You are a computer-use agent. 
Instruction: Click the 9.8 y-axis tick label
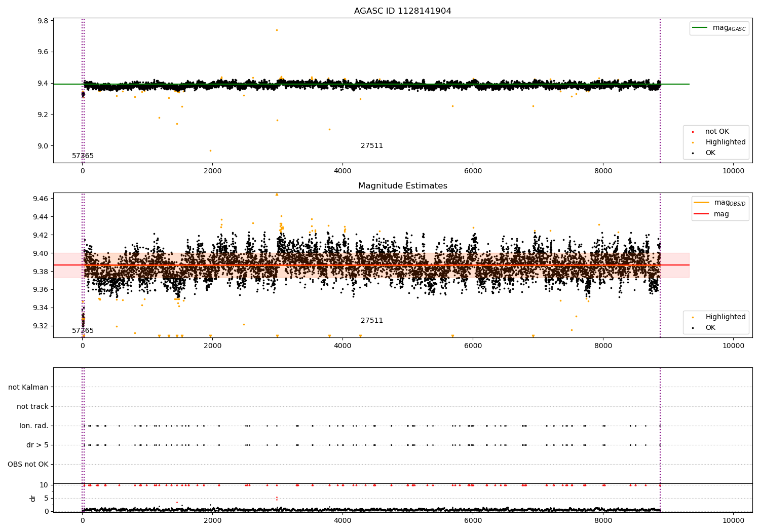pyautogui.click(x=43, y=21)
